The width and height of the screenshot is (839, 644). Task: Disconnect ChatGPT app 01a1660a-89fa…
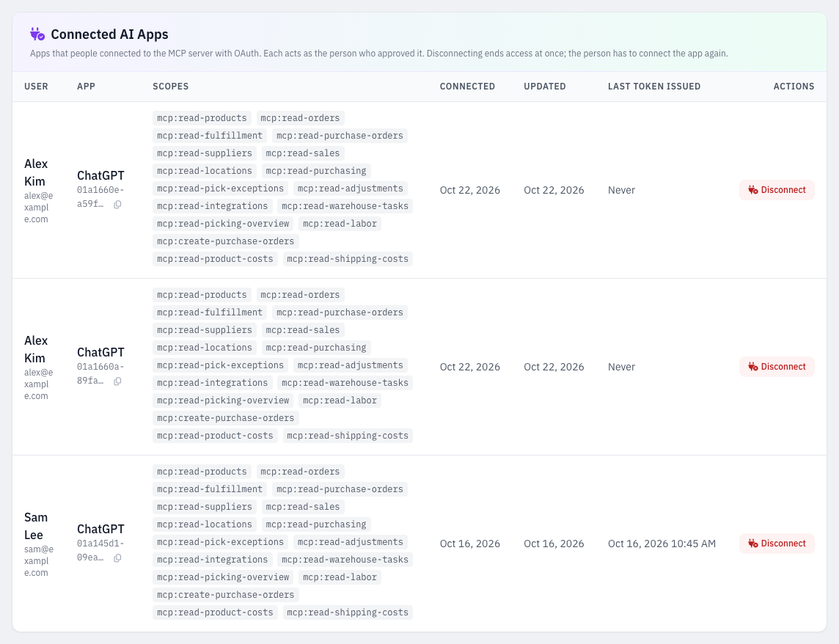click(777, 367)
